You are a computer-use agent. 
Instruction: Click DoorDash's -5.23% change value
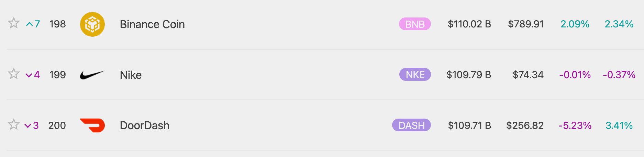click(x=575, y=125)
